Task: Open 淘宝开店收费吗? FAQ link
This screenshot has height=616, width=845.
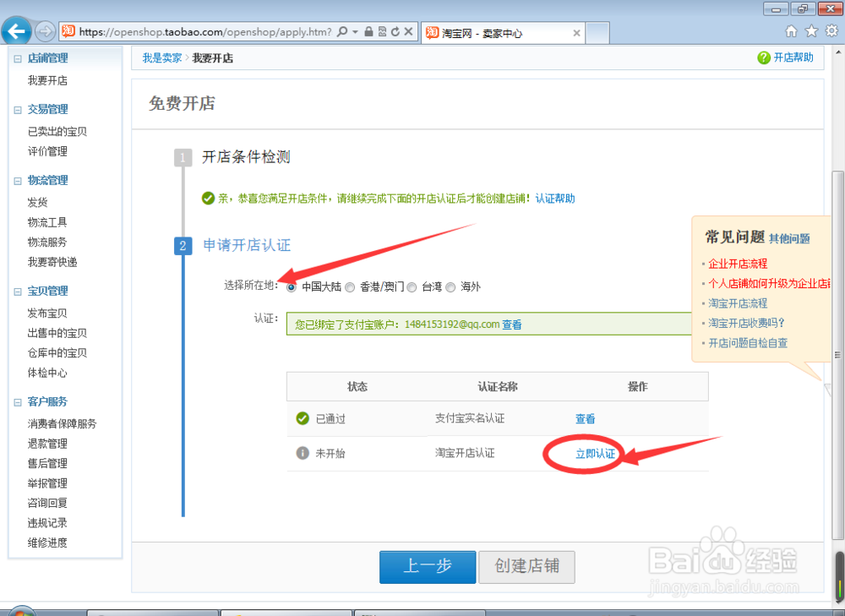Action: (746, 323)
